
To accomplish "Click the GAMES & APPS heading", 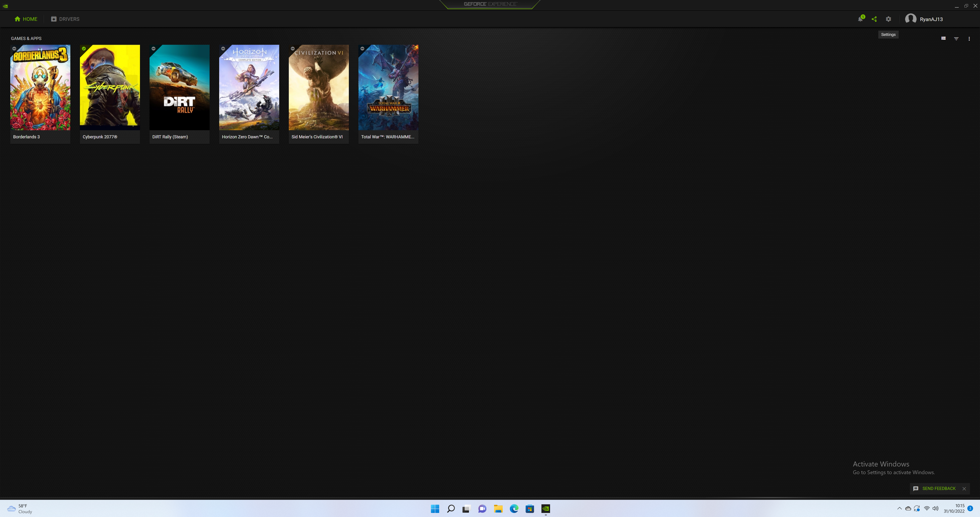I will (26, 39).
